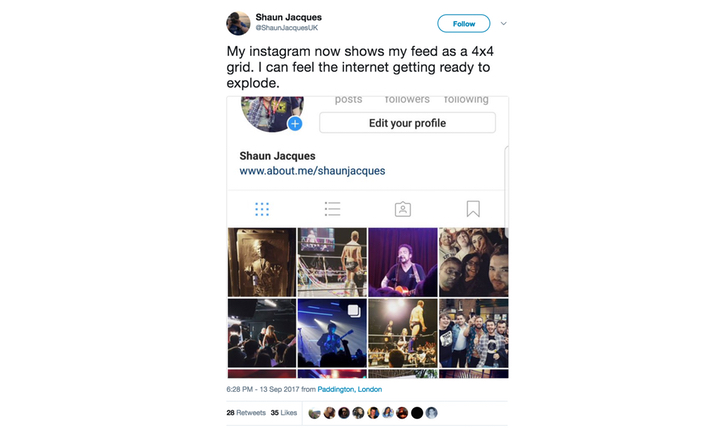Click the Follow button
728x428 pixels.
(x=463, y=24)
